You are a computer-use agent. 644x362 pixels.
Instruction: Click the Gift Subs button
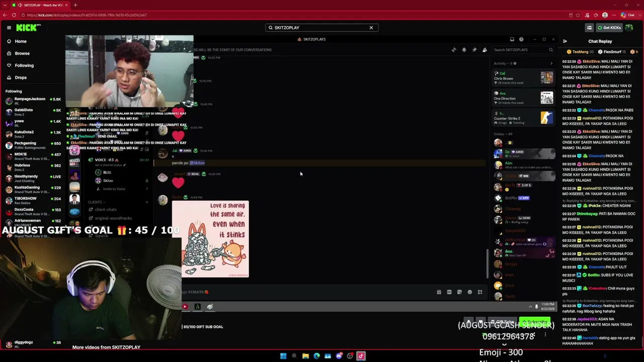click(x=503, y=322)
